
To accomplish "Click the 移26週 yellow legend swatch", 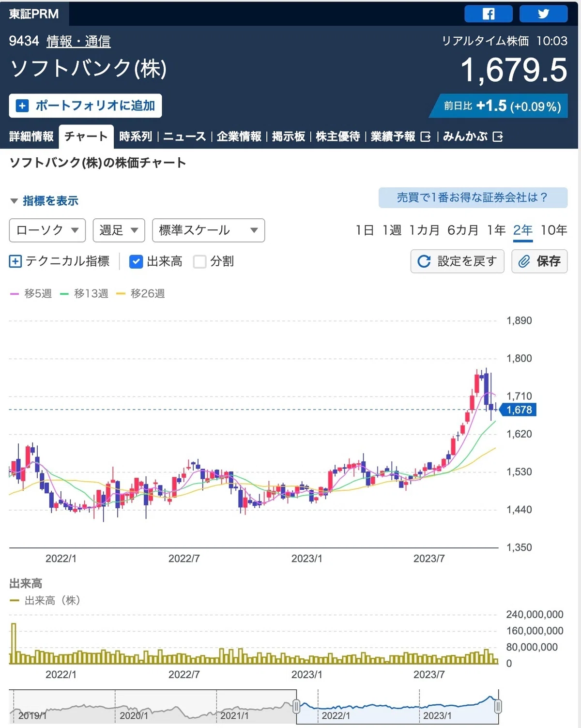I will click(x=121, y=294).
